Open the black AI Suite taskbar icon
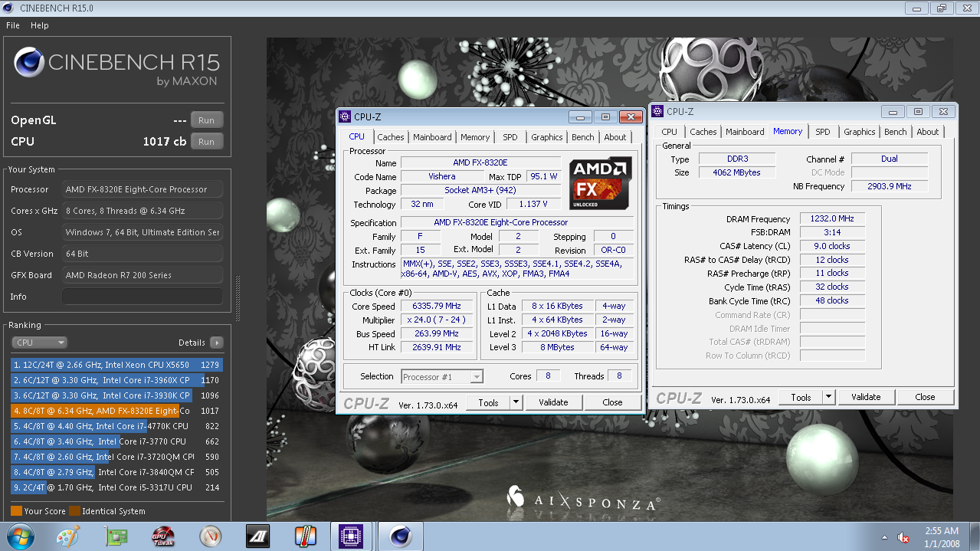Viewport: 980px width, 551px height. pos(257,536)
